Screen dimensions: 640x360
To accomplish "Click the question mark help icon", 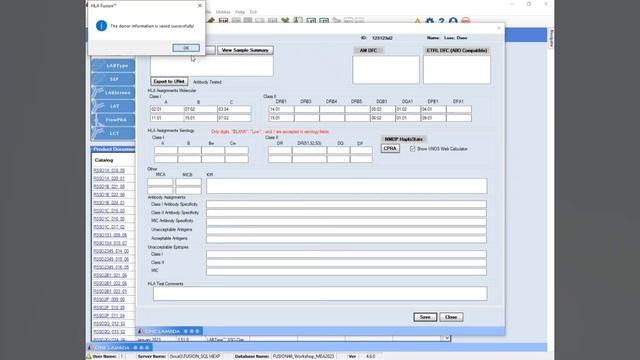I will (441, 21).
